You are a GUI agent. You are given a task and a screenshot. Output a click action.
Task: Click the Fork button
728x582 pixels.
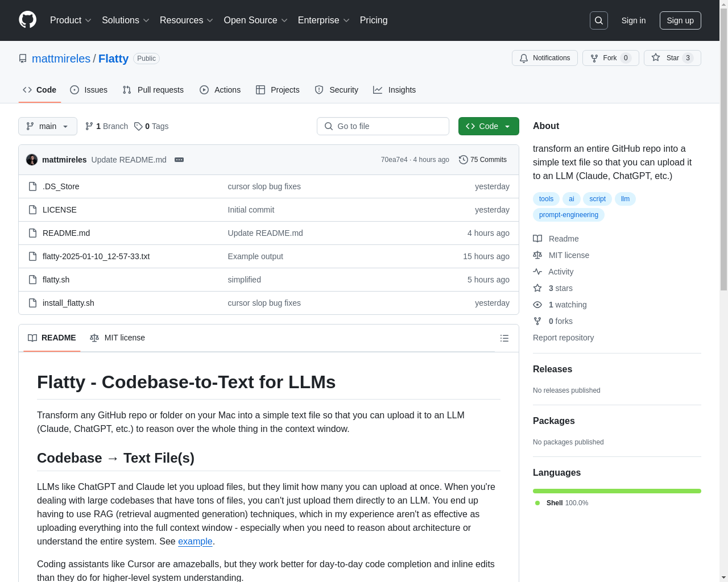pyautogui.click(x=611, y=58)
